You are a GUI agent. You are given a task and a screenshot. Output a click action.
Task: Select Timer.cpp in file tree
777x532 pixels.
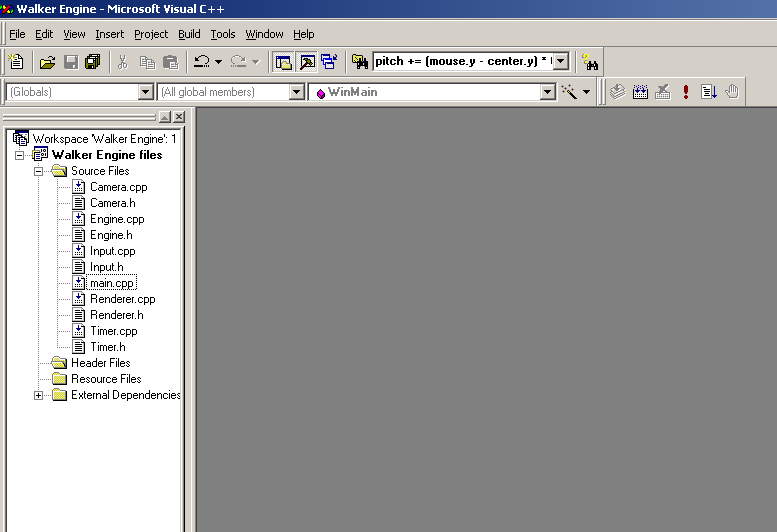pos(113,331)
